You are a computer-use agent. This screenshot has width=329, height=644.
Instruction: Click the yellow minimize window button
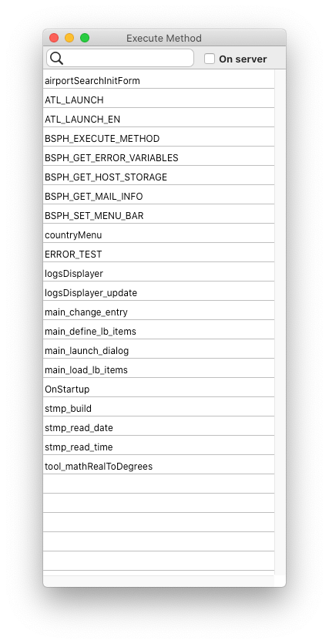click(69, 39)
